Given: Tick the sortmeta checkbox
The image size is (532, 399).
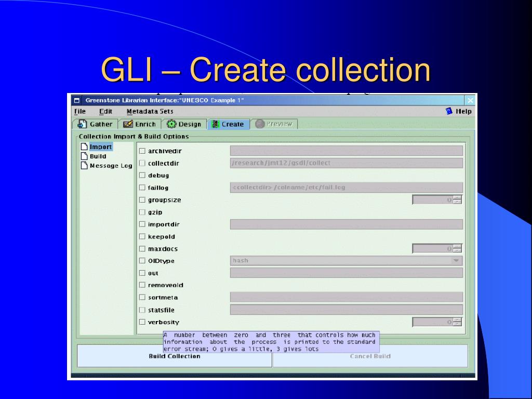Looking at the screenshot, I should 142,297.
